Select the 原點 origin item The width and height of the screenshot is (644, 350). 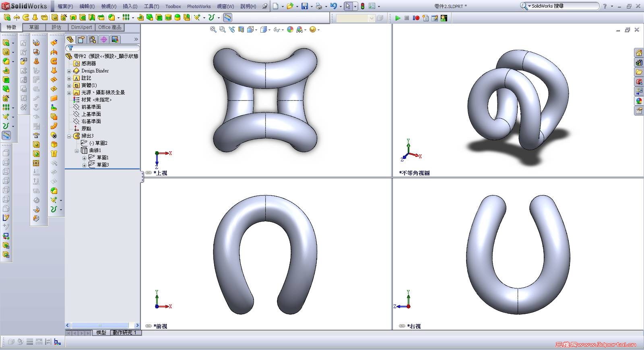tap(86, 129)
